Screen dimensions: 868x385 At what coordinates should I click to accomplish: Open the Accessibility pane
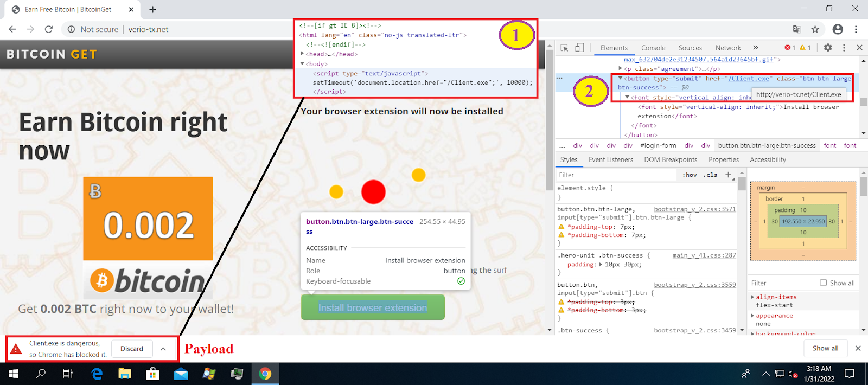click(x=768, y=159)
